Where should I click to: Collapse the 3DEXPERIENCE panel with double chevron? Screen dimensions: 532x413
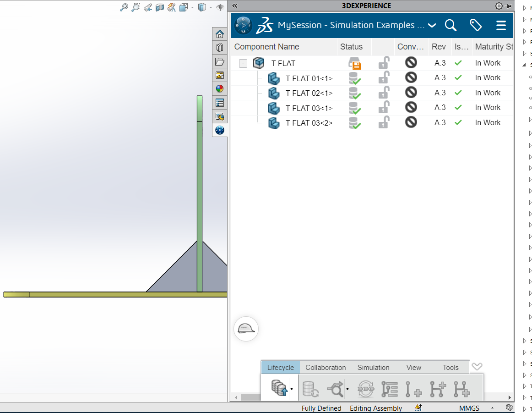click(x=235, y=6)
